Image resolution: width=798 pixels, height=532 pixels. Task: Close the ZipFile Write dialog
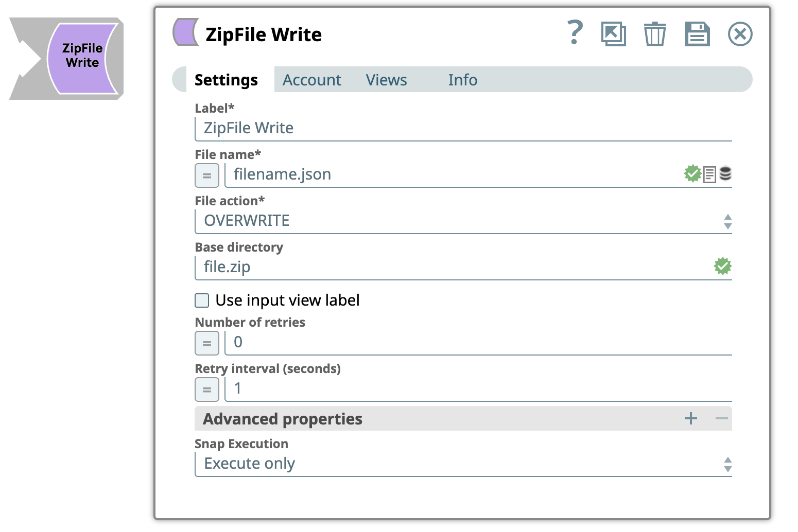(740, 34)
